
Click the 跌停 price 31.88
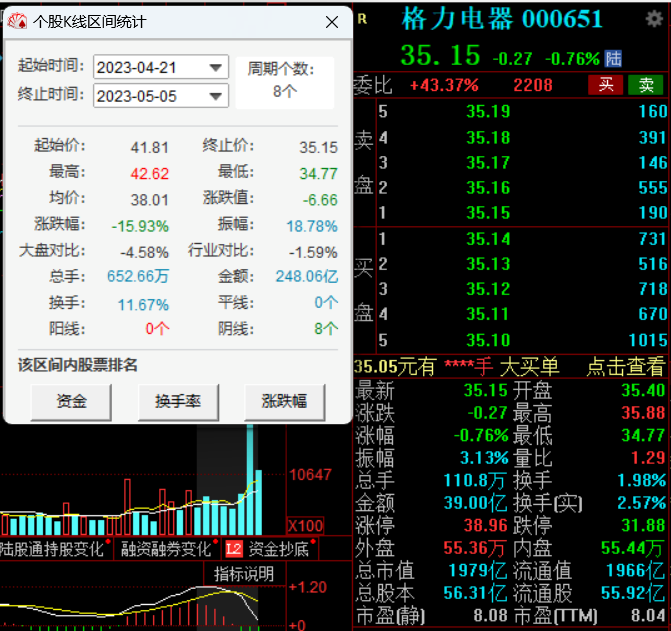643,525
